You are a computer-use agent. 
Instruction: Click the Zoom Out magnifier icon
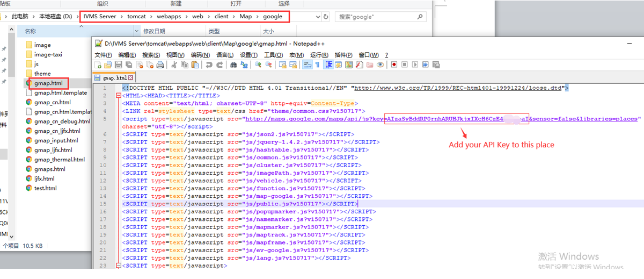pyautogui.click(x=269, y=65)
